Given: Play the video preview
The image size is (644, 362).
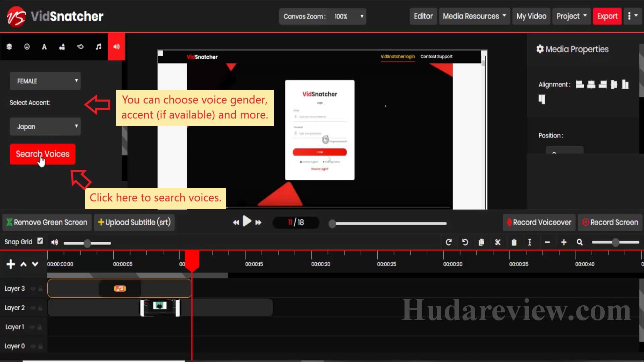Looking at the screenshot, I should [x=247, y=222].
